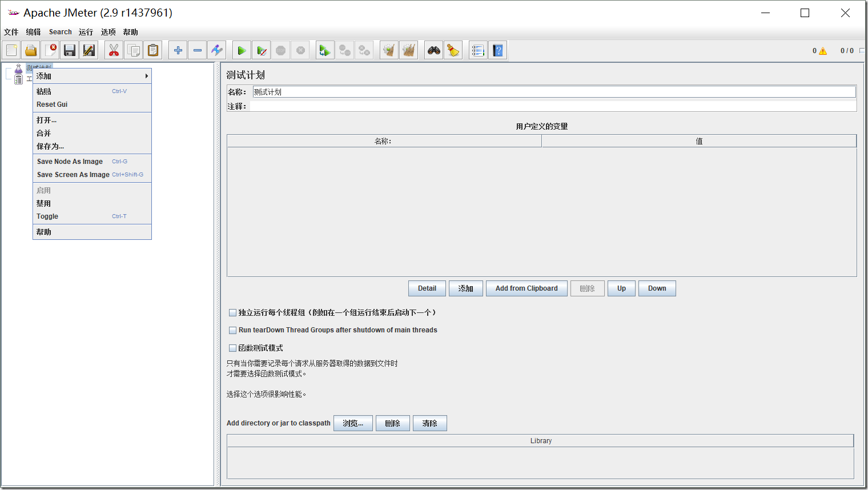The height and width of the screenshot is (490, 868).
Task: Click the Copy toolbar icon
Action: tap(134, 50)
